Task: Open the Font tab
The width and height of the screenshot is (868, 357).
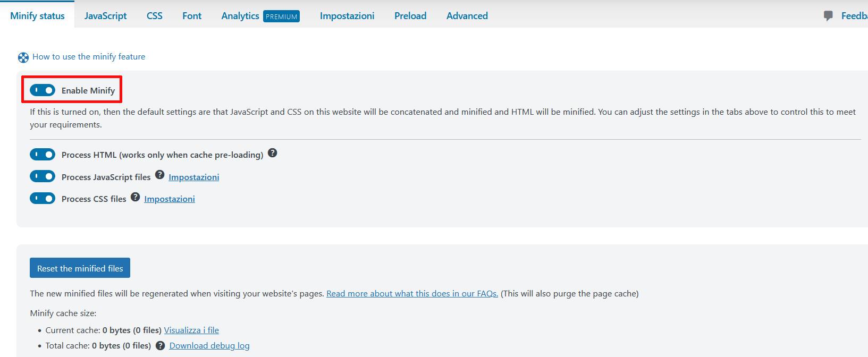Action: pyautogui.click(x=192, y=16)
